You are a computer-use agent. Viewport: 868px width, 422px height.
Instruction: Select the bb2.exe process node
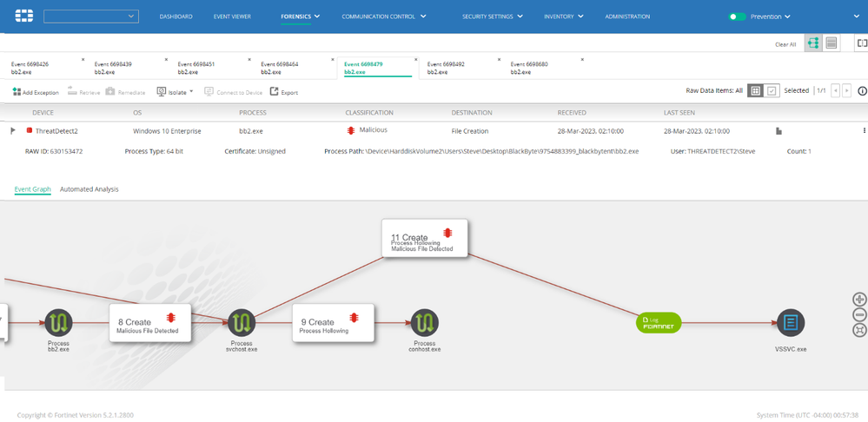58,322
